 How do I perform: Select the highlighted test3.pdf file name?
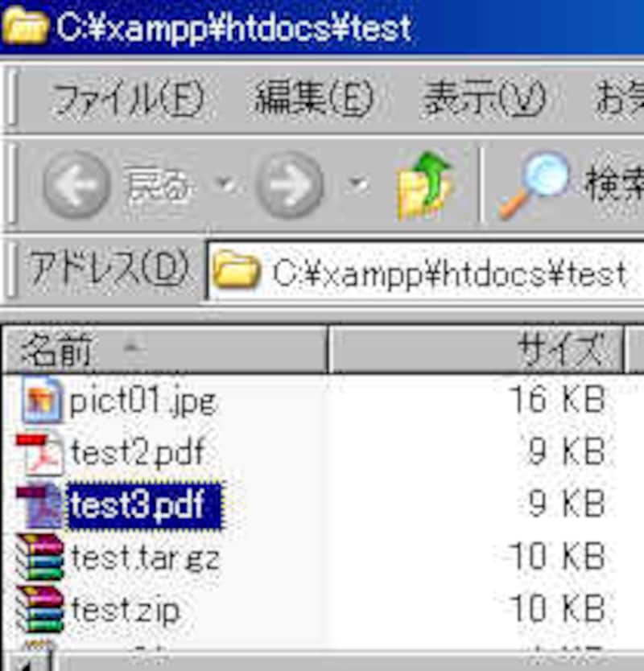click(145, 505)
